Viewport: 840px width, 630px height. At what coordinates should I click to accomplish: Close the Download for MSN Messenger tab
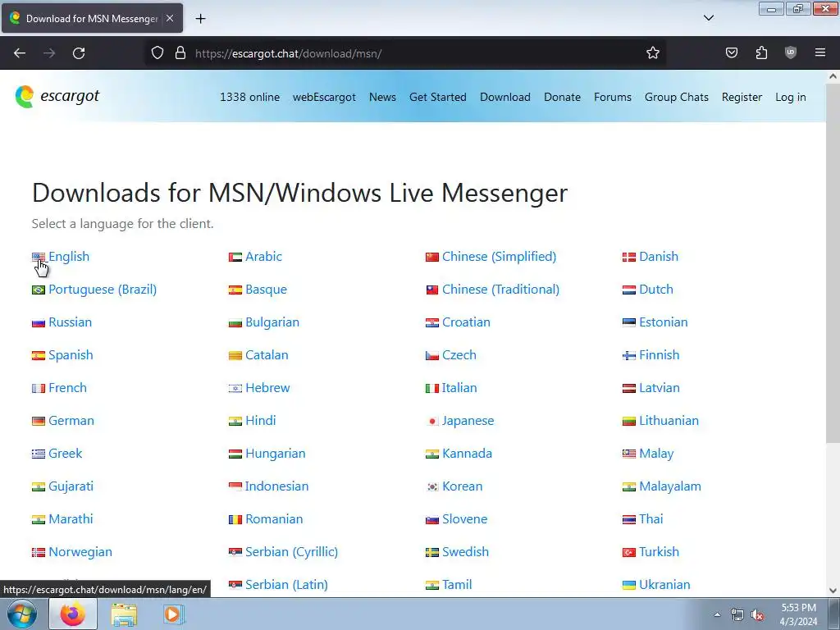click(x=170, y=18)
